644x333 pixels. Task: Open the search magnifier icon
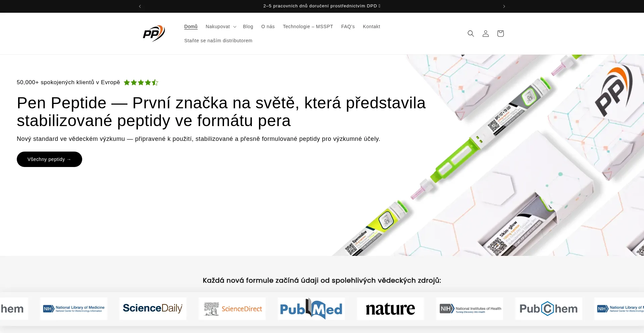pyautogui.click(x=471, y=34)
